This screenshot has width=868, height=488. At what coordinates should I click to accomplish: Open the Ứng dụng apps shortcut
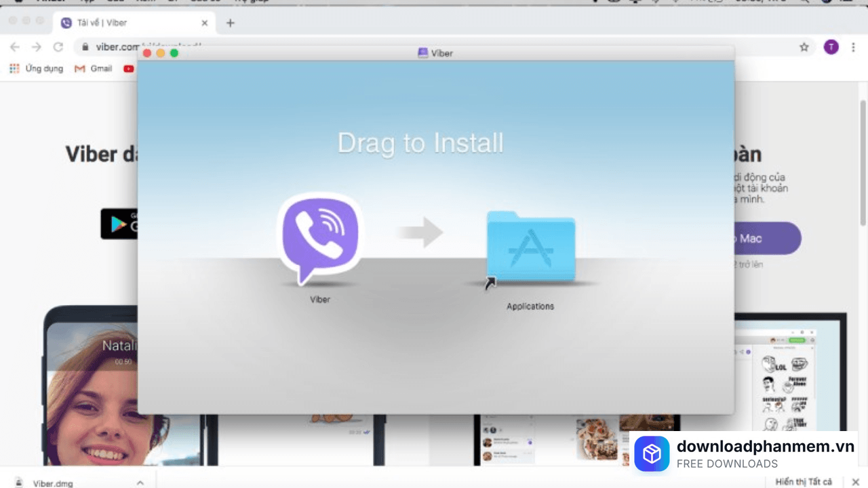pyautogui.click(x=36, y=68)
